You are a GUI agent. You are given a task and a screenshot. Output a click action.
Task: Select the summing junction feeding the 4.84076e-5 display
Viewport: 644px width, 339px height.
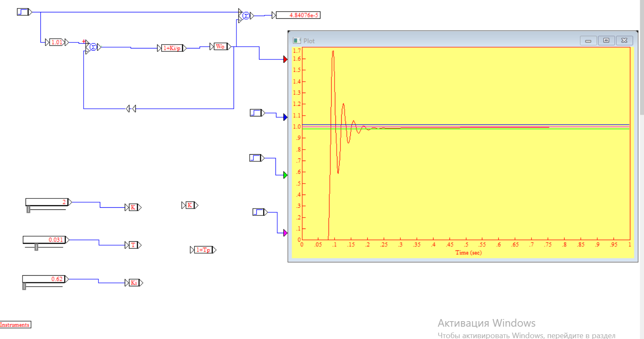coord(246,16)
